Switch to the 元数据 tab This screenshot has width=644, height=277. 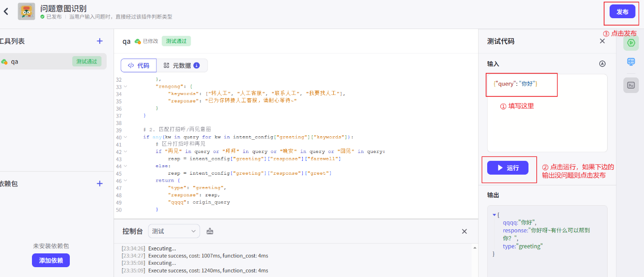182,65
